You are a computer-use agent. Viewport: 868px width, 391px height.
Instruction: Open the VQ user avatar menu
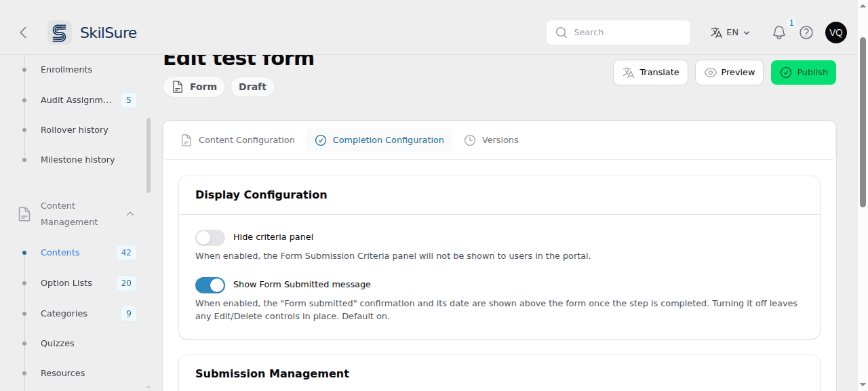coord(836,33)
